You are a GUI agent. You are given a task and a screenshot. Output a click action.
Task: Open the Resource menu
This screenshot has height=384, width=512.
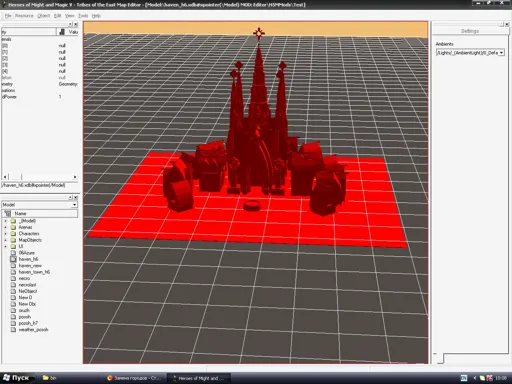pos(24,16)
